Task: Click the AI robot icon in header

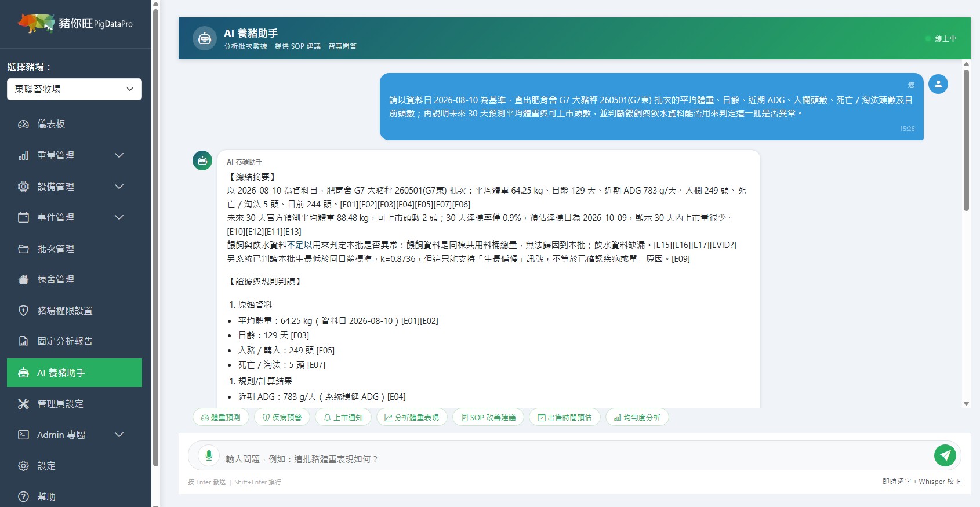Action: [x=204, y=39]
